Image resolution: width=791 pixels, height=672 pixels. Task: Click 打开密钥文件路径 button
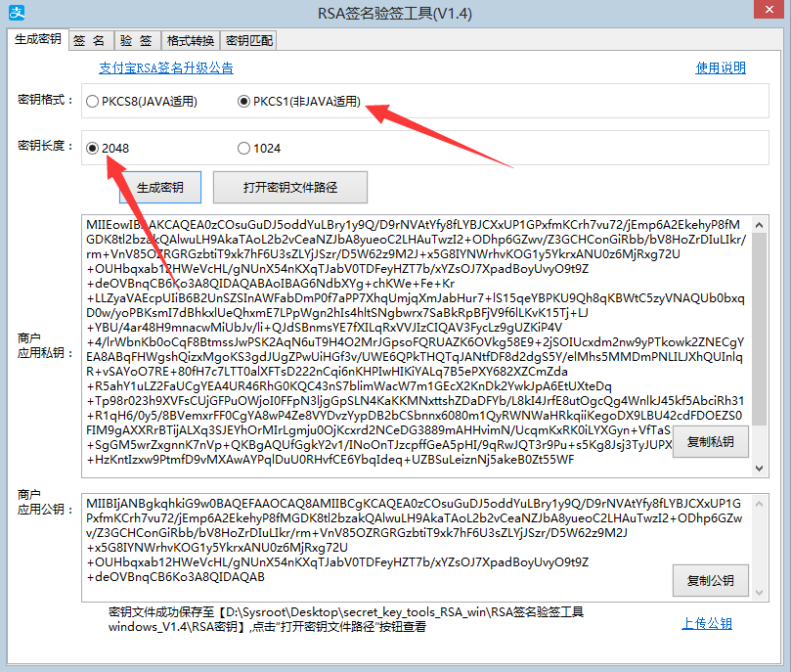pyautogui.click(x=290, y=188)
